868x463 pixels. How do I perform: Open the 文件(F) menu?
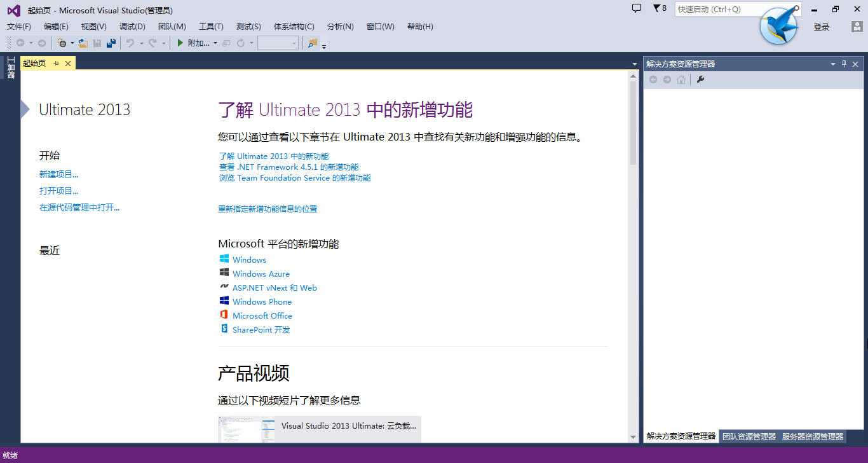pyautogui.click(x=18, y=27)
